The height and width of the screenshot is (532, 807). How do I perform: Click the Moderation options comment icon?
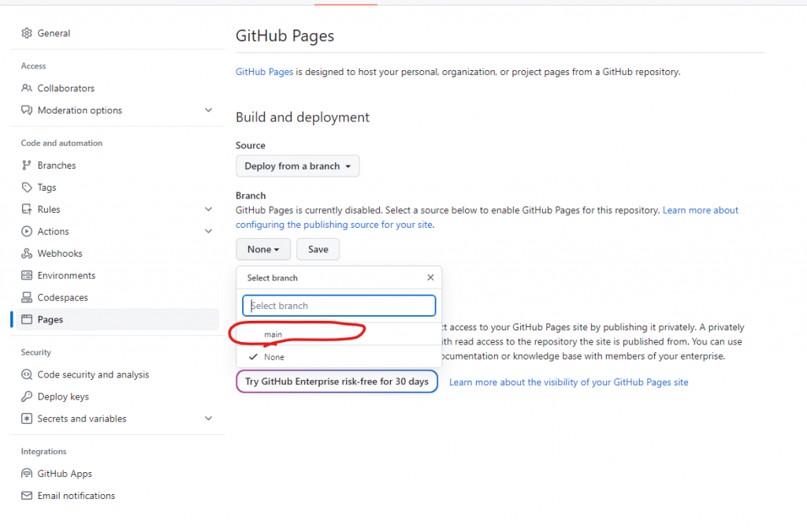point(27,110)
